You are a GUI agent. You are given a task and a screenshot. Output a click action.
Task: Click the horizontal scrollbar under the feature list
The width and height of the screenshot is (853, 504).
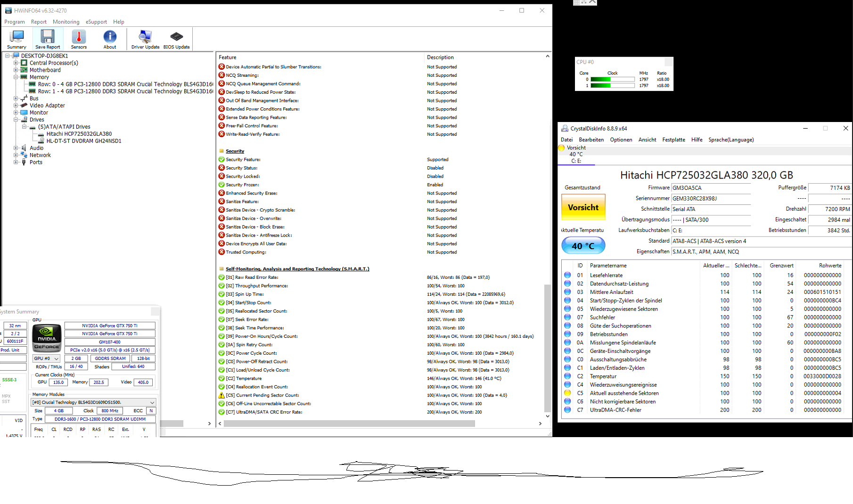pos(349,423)
